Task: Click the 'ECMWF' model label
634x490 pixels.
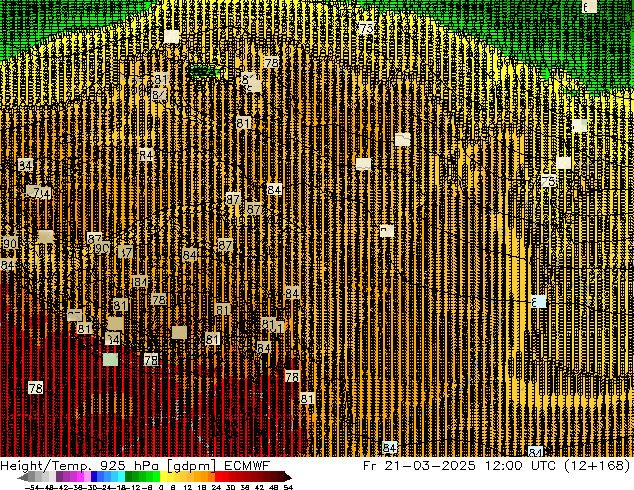Action: coord(247,466)
